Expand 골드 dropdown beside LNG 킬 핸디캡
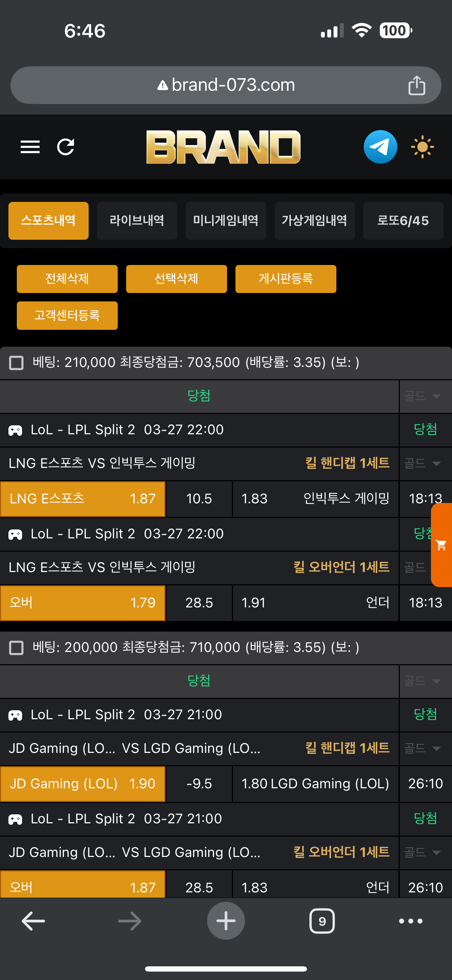The width and height of the screenshot is (452, 980). [x=422, y=463]
